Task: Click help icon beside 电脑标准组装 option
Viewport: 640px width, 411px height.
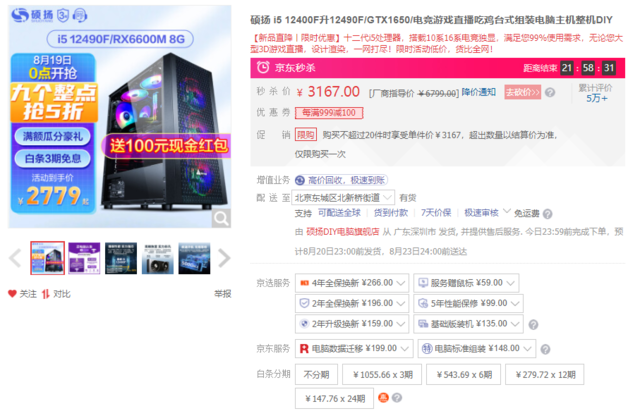Action: pyautogui.click(x=545, y=349)
